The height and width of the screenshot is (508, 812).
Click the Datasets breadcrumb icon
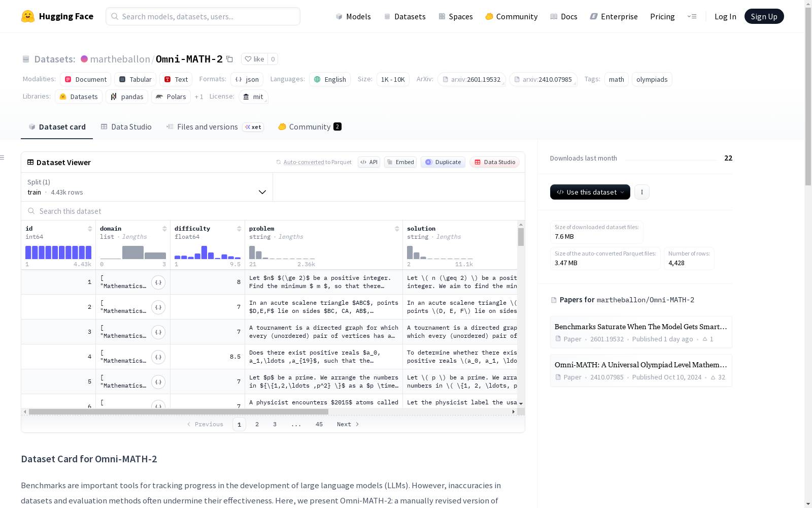[26, 59]
